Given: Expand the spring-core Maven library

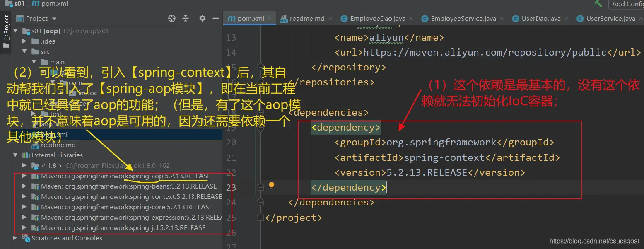Looking at the screenshot, I should click(x=25, y=207).
